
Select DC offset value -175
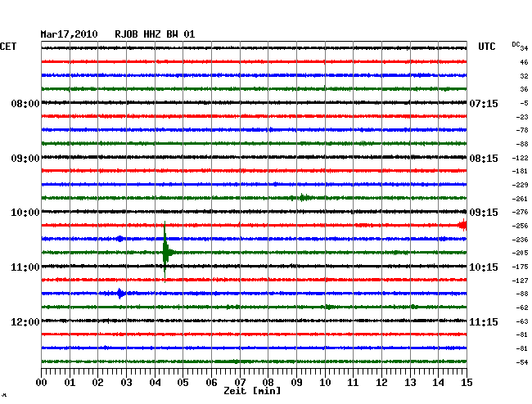click(520, 267)
